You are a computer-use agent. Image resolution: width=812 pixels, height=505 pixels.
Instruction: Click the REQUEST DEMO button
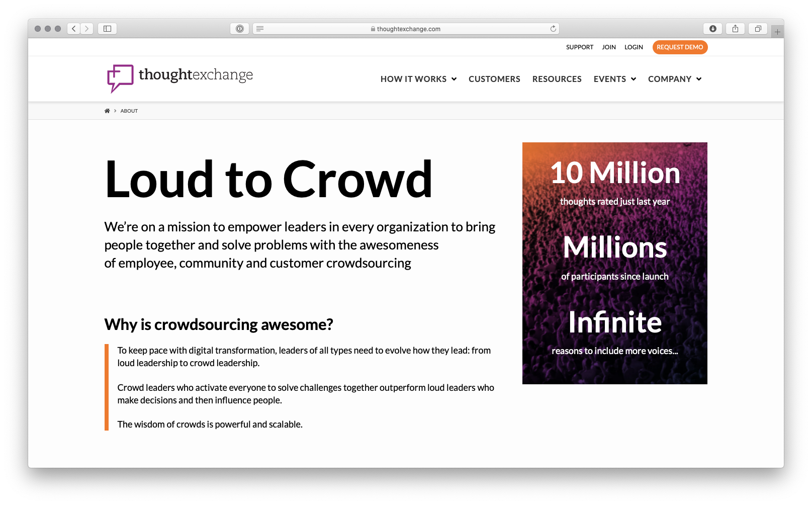680,47
